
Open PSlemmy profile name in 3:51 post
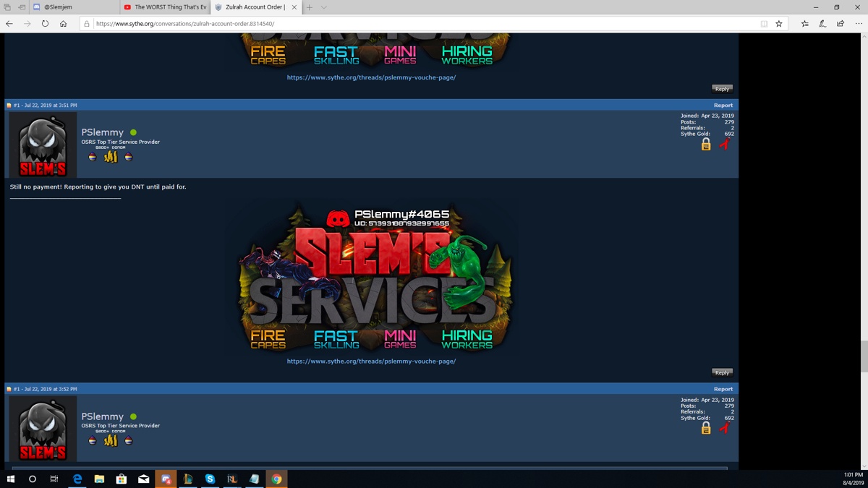(x=102, y=132)
